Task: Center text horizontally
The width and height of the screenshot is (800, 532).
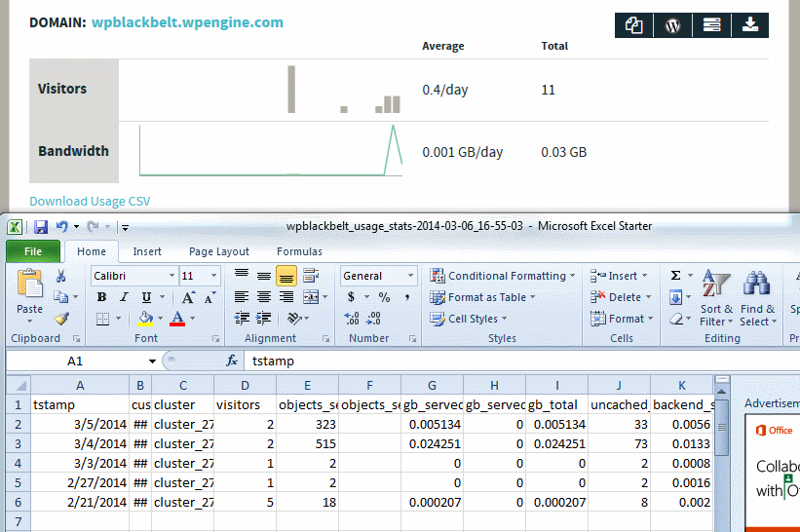Action: point(264,297)
